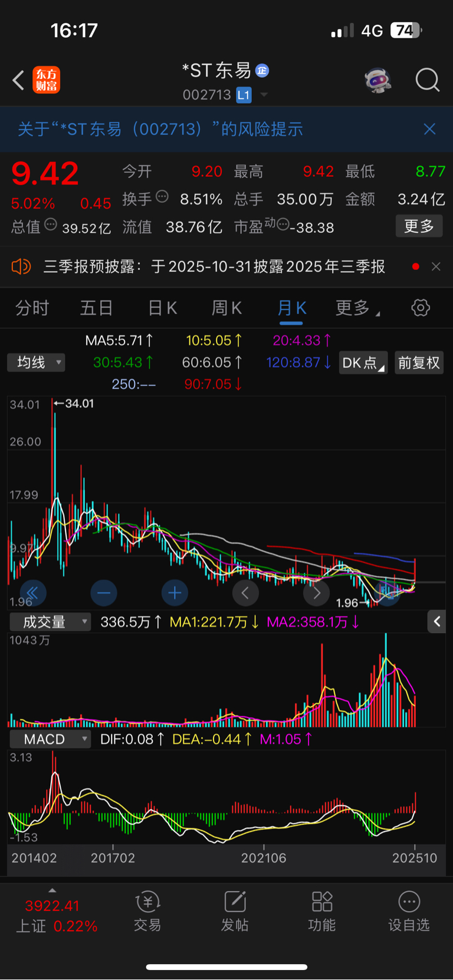Tap the MACD histogram chart
453x980 pixels.
[x=226, y=797]
